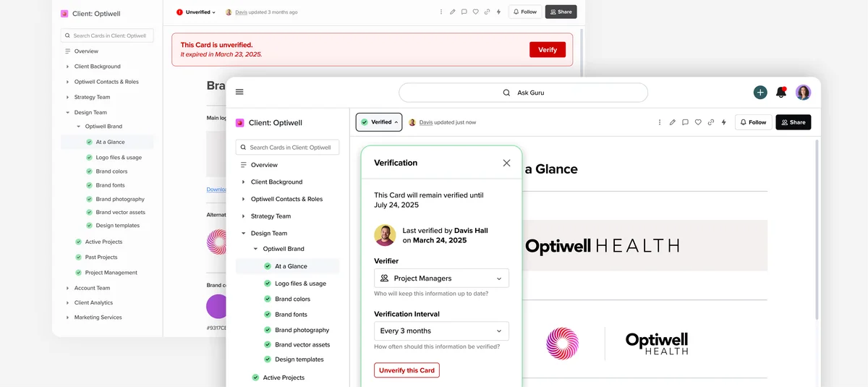Open more options dots in back window toolbar

(x=442, y=12)
